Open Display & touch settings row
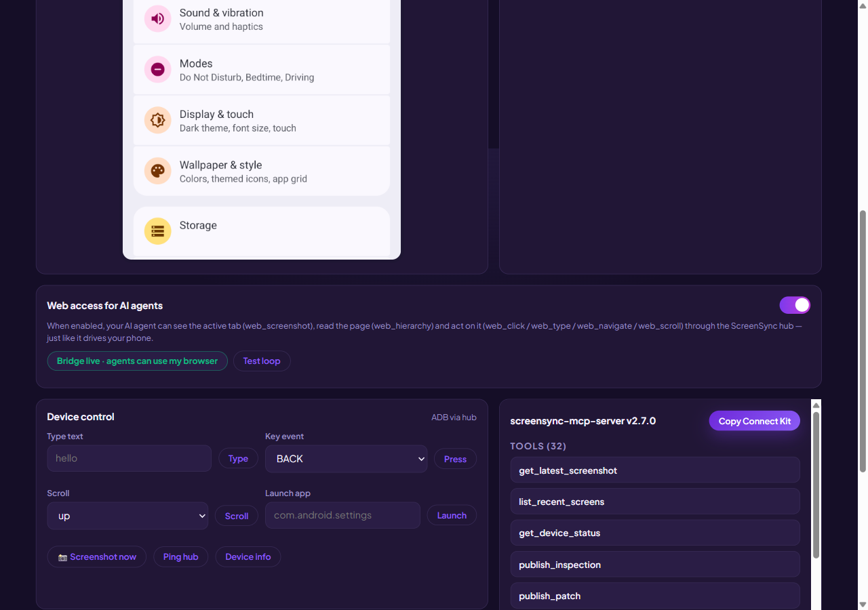Screen dimensions: 868x610 coord(262,120)
